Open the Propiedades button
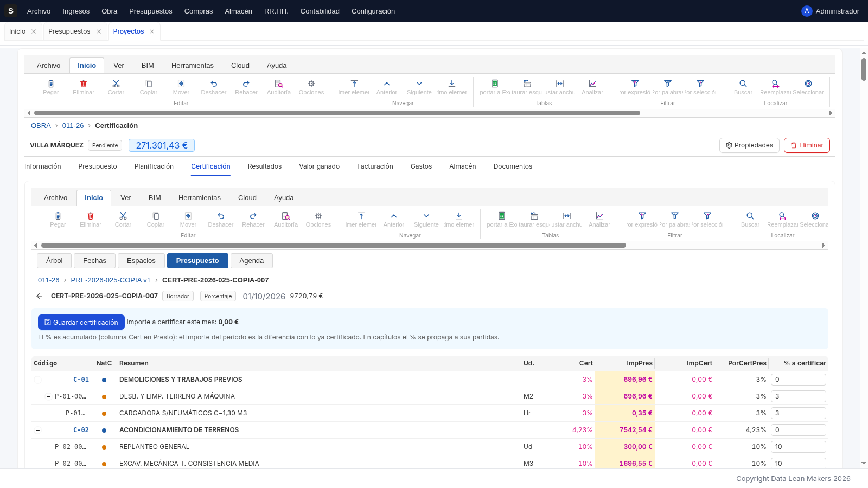This screenshot has height=488, width=868. click(x=749, y=145)
